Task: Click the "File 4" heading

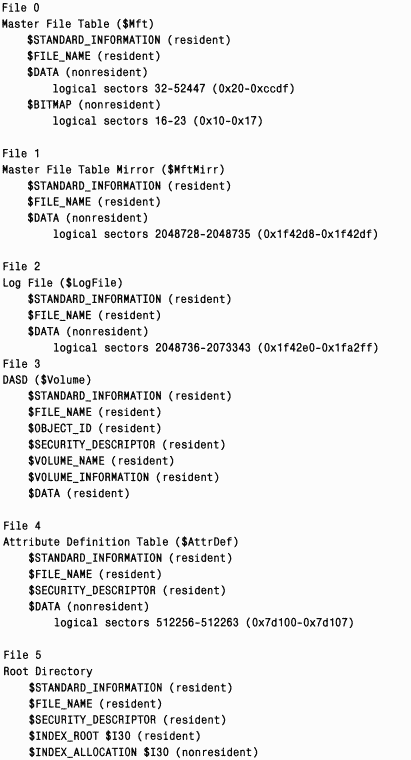Action: (x=22, y=526)
